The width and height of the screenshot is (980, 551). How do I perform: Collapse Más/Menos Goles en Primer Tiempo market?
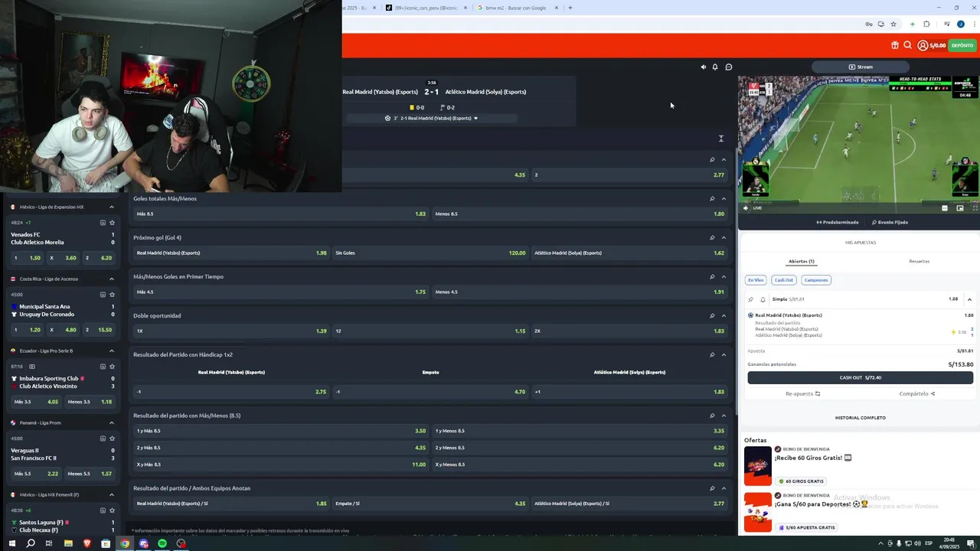point(724,276)
